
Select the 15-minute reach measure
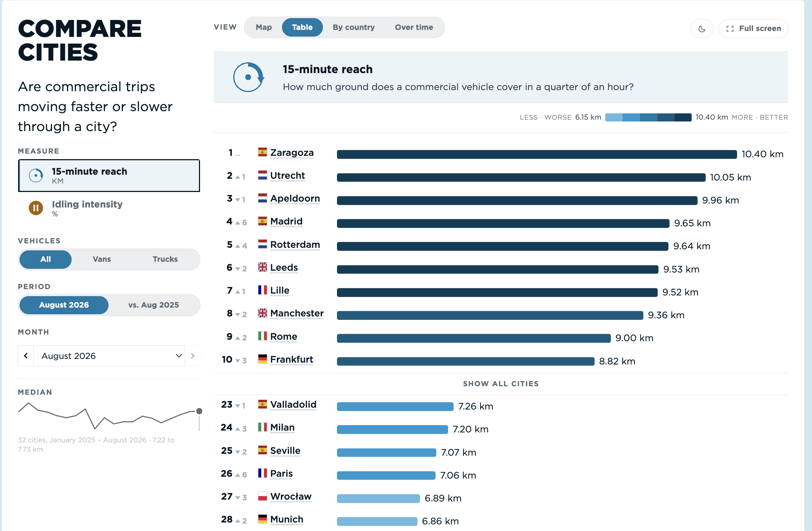click(x=109, y=175)
